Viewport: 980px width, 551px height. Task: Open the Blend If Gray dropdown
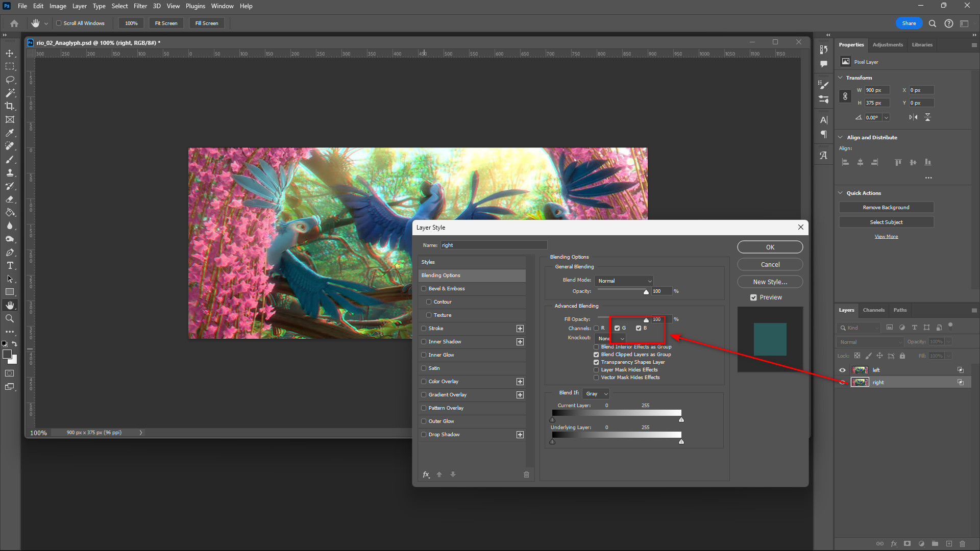tap(596, 393)
